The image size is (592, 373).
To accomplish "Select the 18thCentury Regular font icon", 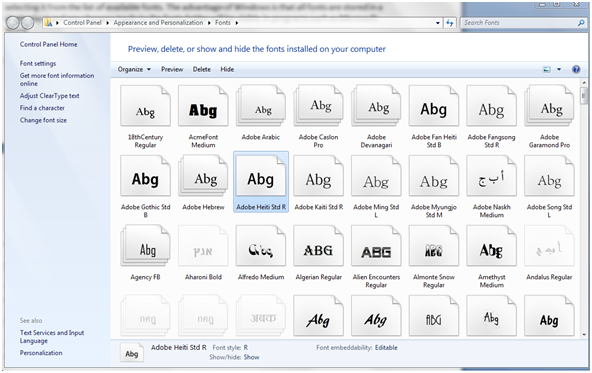I will [145, 106].
